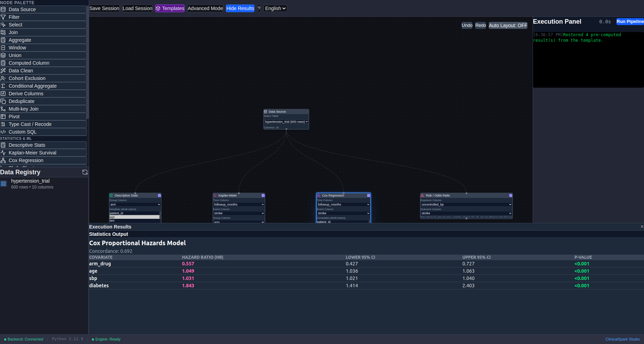Image resolution: width=644 pixels, height=344 pixels.
Task: Click the Redo button
Action: (x=481, y=25)
